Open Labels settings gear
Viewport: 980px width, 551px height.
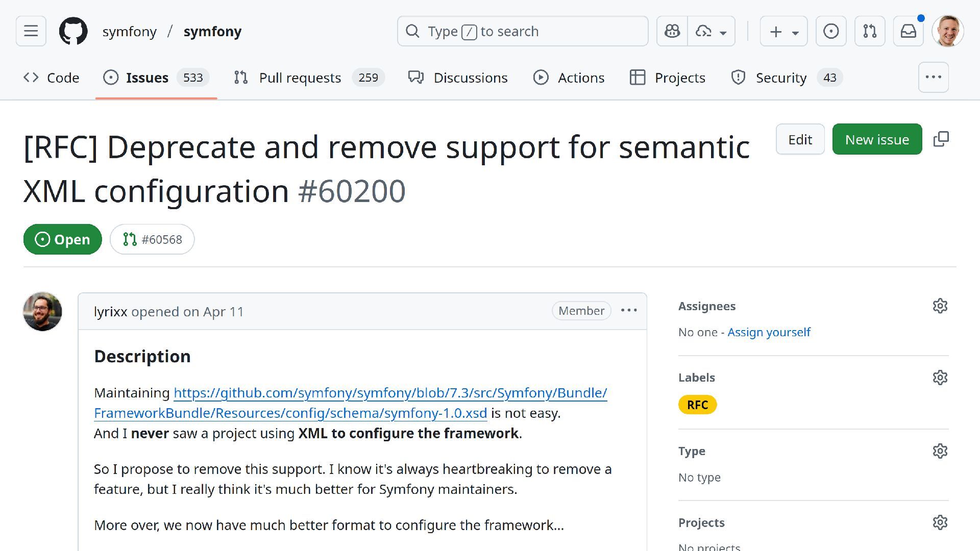(x=940, y=378)
